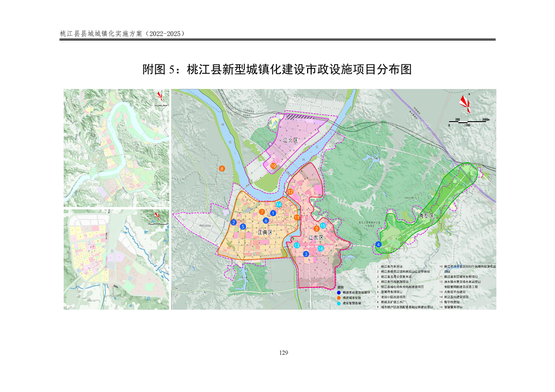Click the page number 129
Screen dimensions: 555x392
(283, 352)
